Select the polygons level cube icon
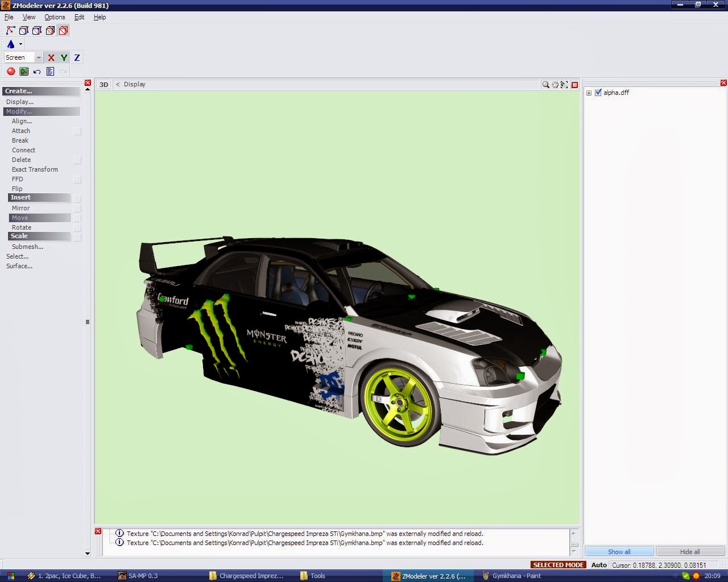Image resolution: width=728 pixels, height=582 pixels. click(37, 31)
